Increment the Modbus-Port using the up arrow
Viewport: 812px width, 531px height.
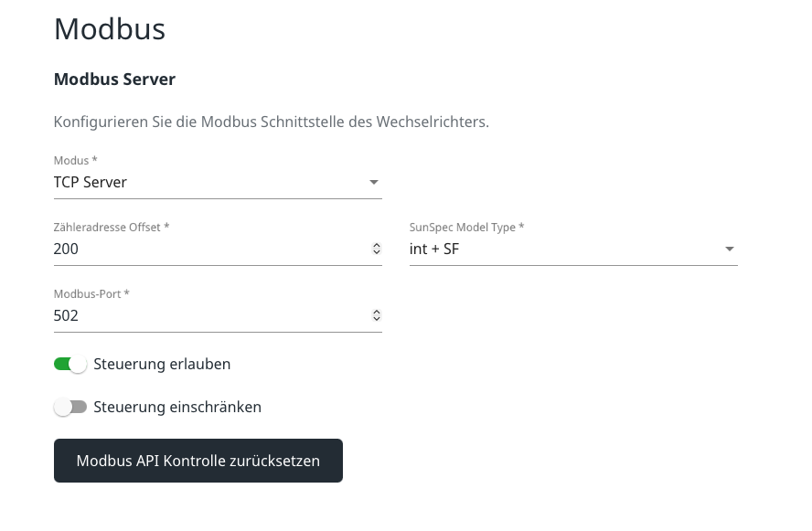coord(377,312)
